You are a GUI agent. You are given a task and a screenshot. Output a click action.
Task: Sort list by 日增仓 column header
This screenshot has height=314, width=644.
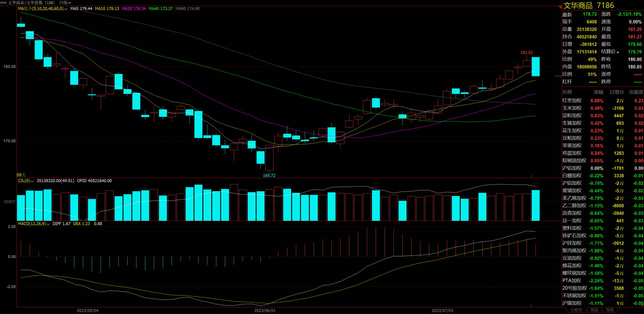pyautogui.click(x=617, y=92)
